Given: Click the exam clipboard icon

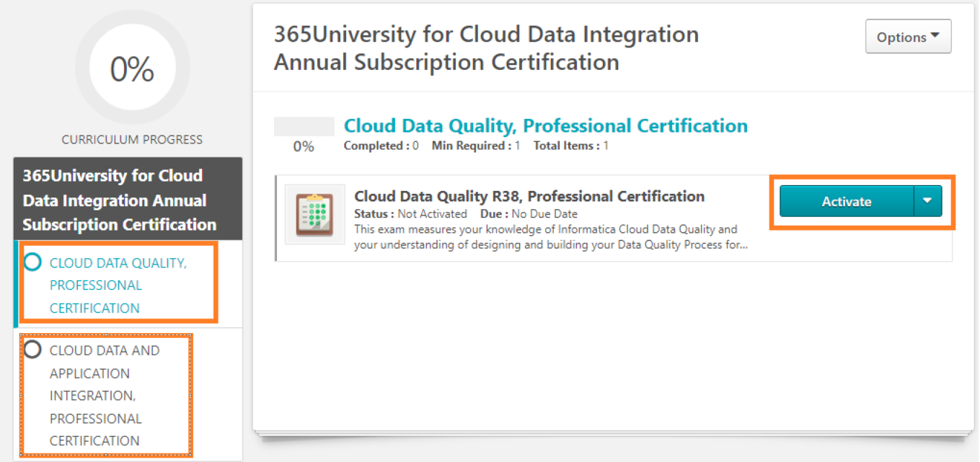Looking at the screenshot, I should tap(314, 214).
